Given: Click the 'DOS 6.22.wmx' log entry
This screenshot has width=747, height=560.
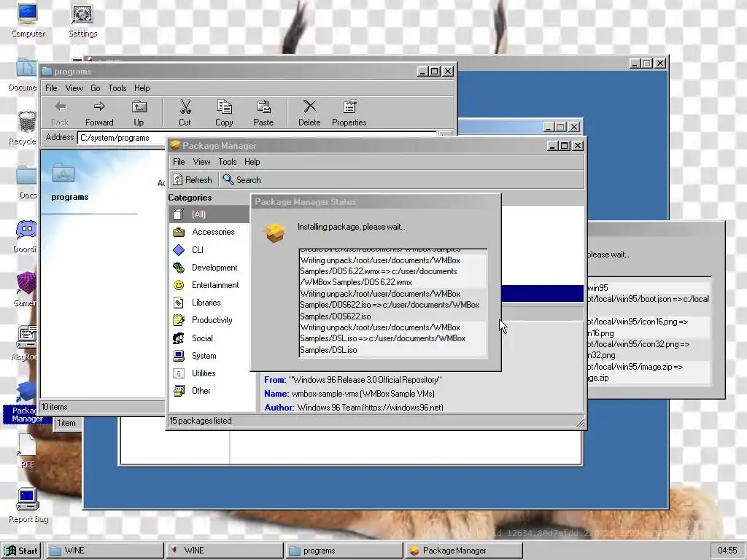Looking at the screenshot, I should click(393, 271).
